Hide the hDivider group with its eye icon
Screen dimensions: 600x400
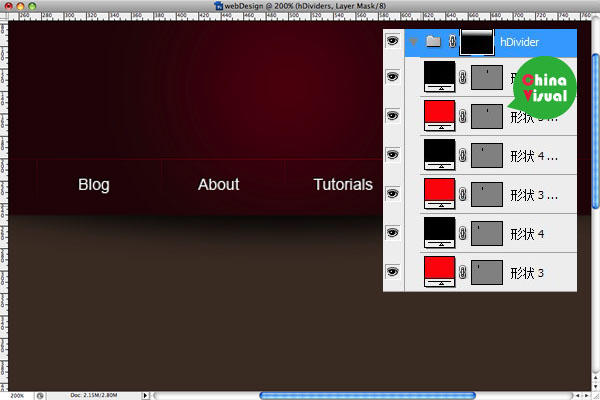392,41
